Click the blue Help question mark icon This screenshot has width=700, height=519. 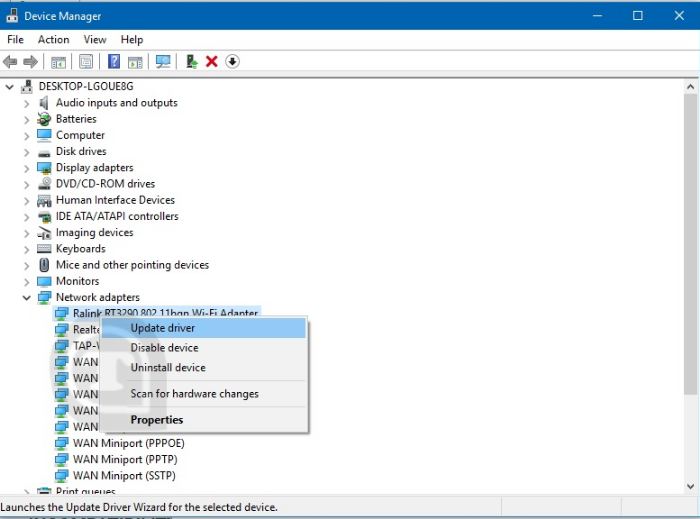pyautogui.click(x=114, y=61)
